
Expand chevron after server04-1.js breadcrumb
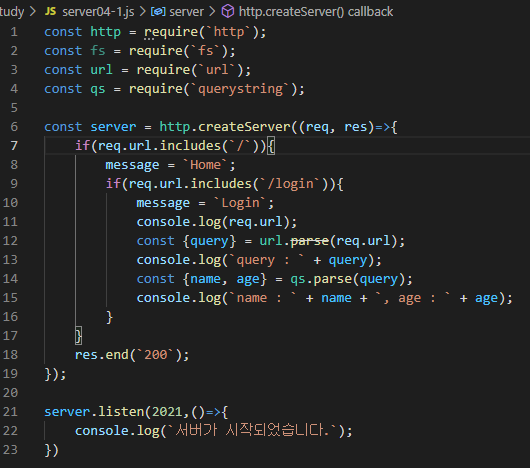tap(142, 12)
